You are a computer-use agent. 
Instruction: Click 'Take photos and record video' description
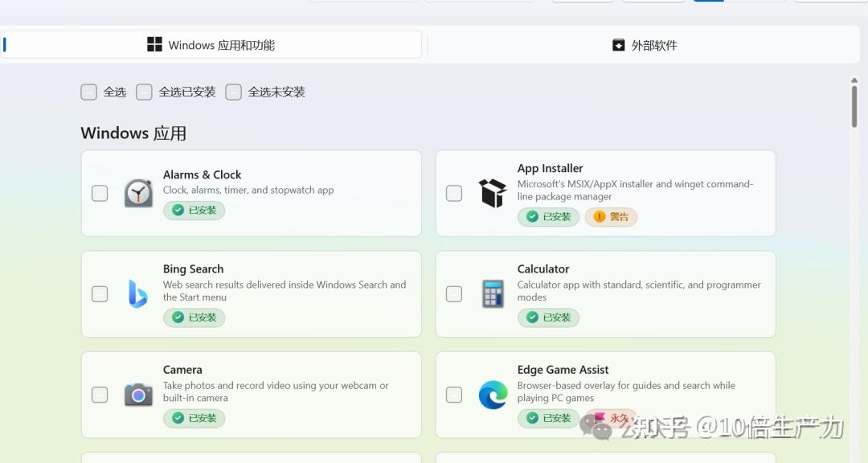click(x=276, y=391)
